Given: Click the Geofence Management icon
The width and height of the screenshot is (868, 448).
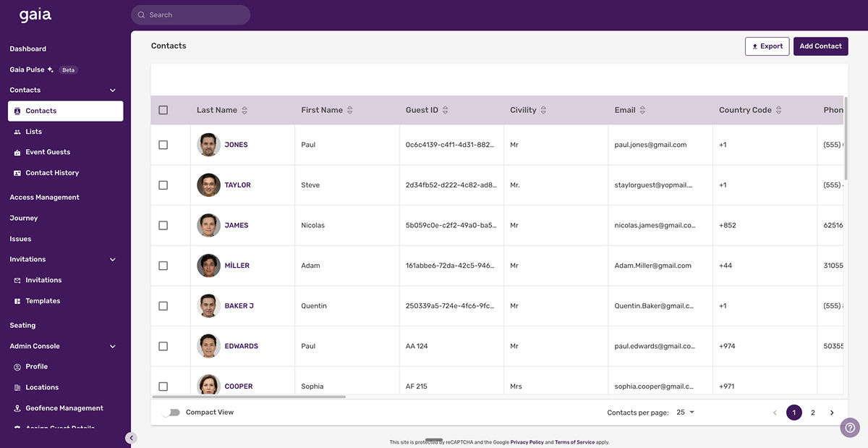Looking at the screenshot, I should click(x=17, y=407).
